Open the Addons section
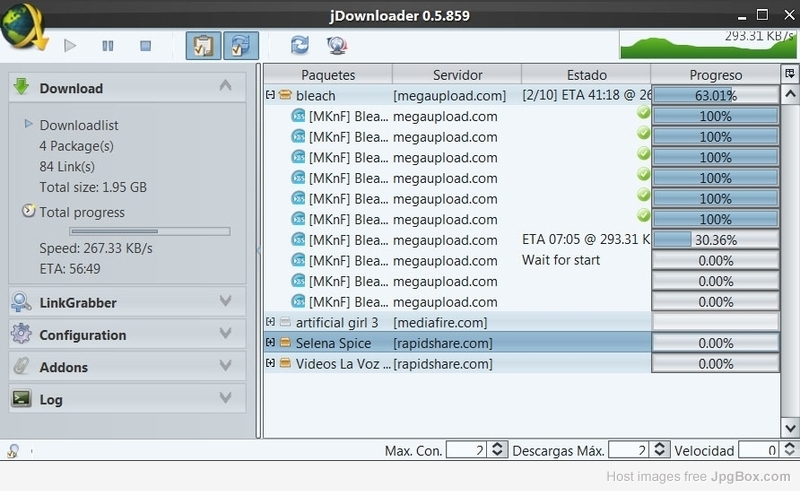 pyautogui.click(x=128, y=366)
